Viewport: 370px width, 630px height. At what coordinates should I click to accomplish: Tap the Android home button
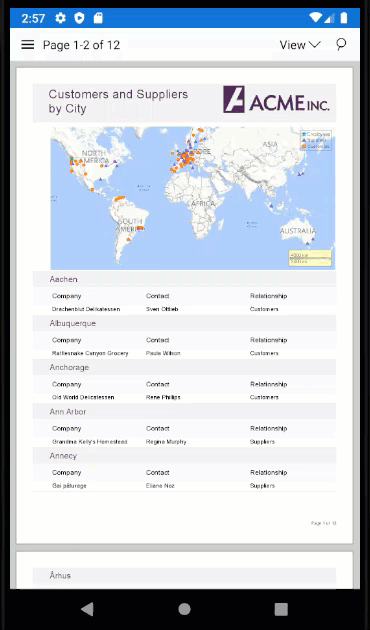[x=184, y=609]
